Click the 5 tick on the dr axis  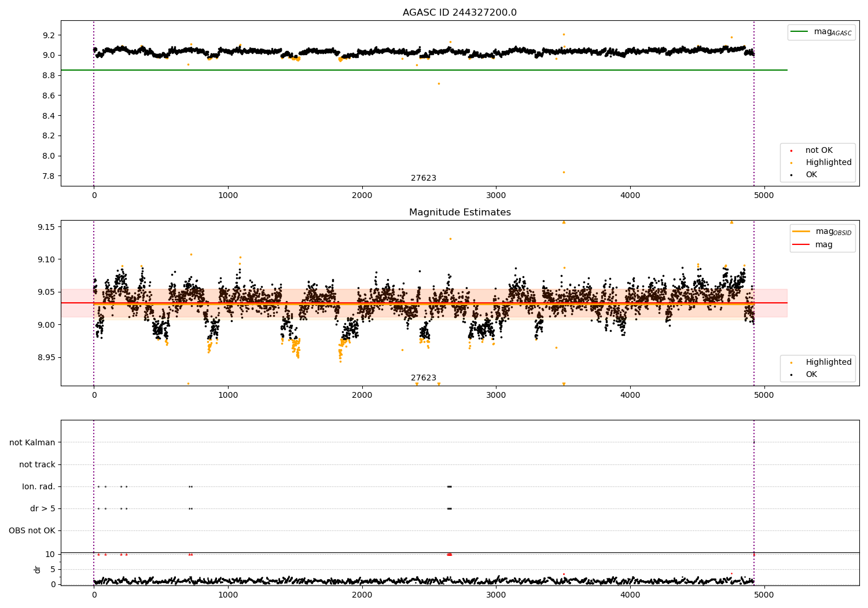pyautogui.click(x=53, y=570)
